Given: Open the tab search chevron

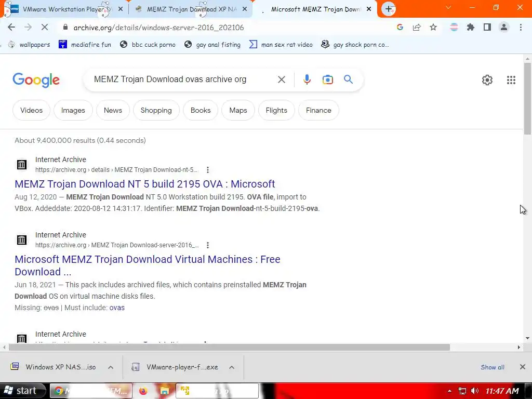Looking at the screenshot, I should pyautogui.click(x=448, y=7).
